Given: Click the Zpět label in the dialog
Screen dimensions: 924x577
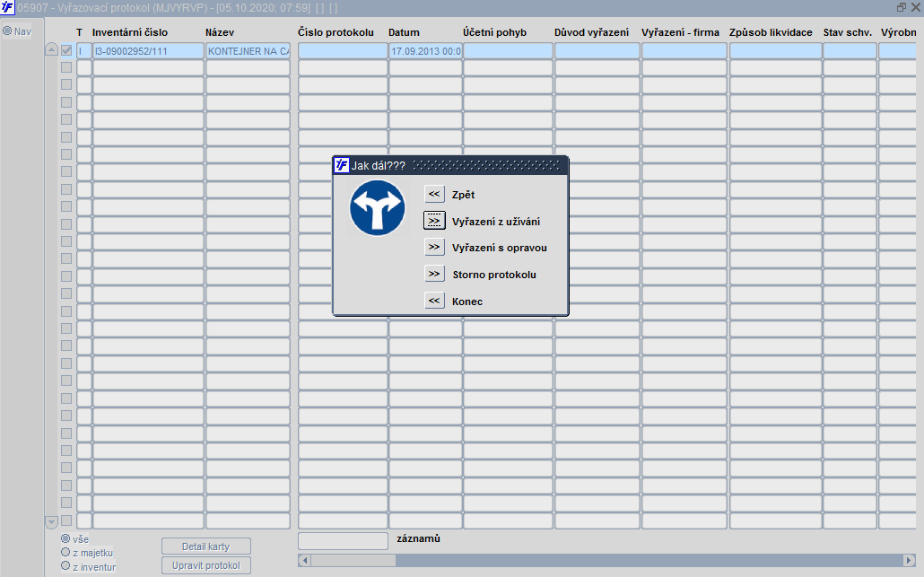Looking at the screenshot, I should [463, 195].
